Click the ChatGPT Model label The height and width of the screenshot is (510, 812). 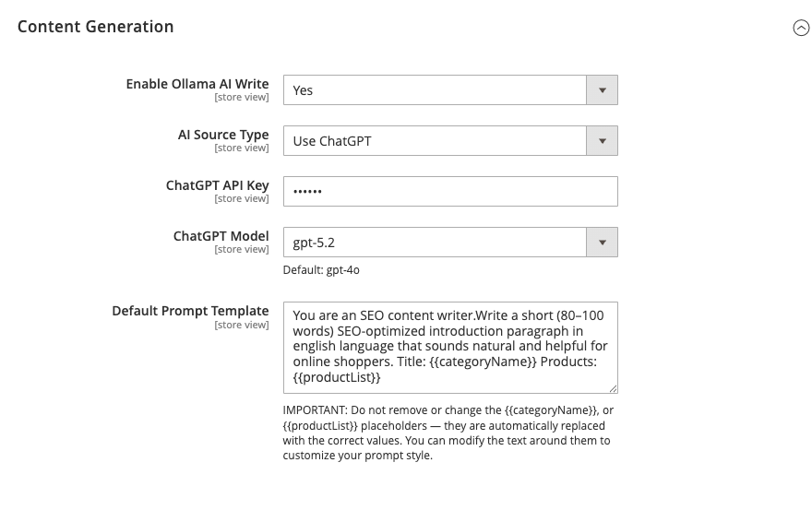tap(221, 236)
